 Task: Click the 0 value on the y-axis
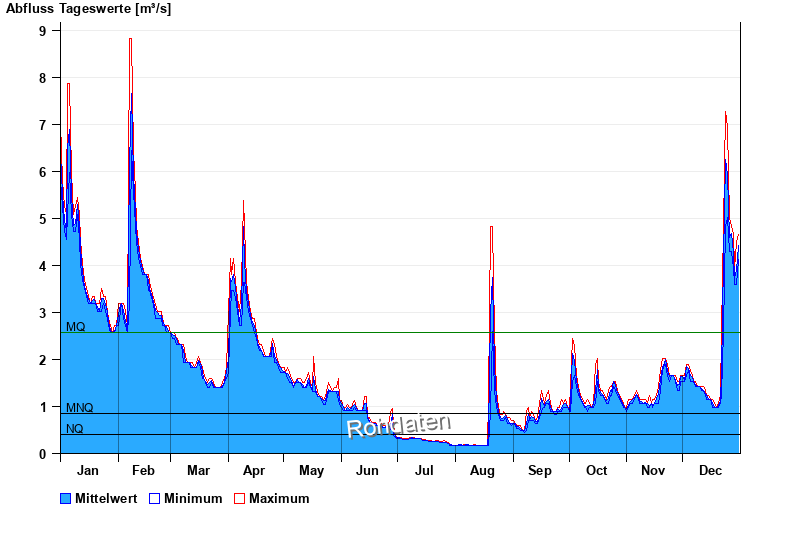click(x=43, y=454)
